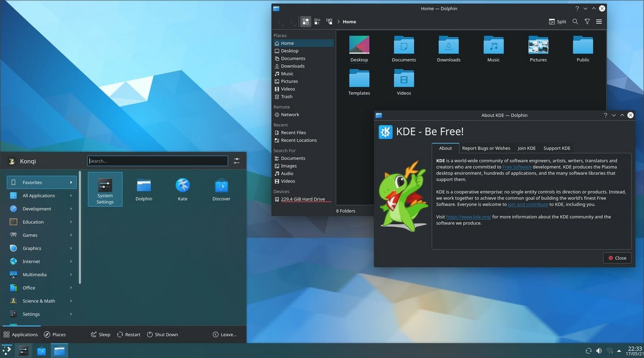The height and width of the screenshot is (358, 644).
Task: Select 229,4 GiB Hard Drive device
Action: click(303, 199)
